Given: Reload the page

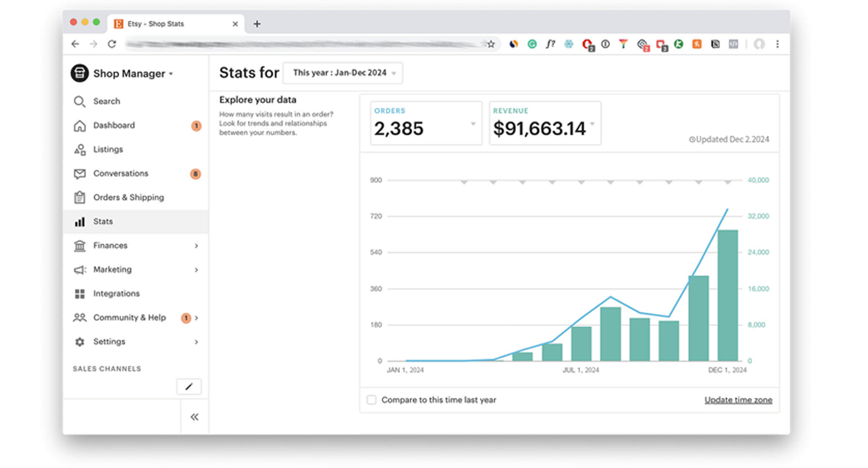Looking at the screenshot, I should click(x=112, y=44).
